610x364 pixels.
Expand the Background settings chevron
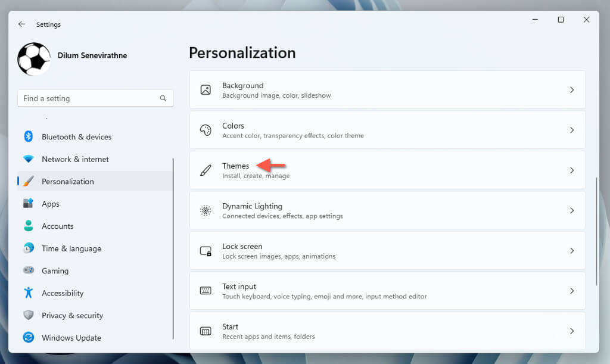coord(572,90)
